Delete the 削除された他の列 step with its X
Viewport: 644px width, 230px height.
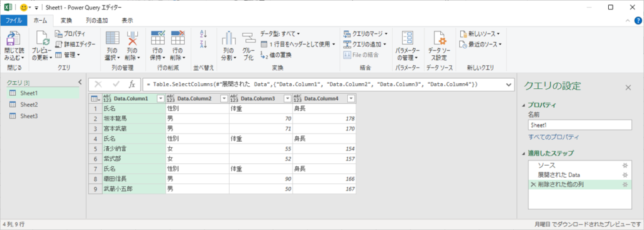pos(533,185)
